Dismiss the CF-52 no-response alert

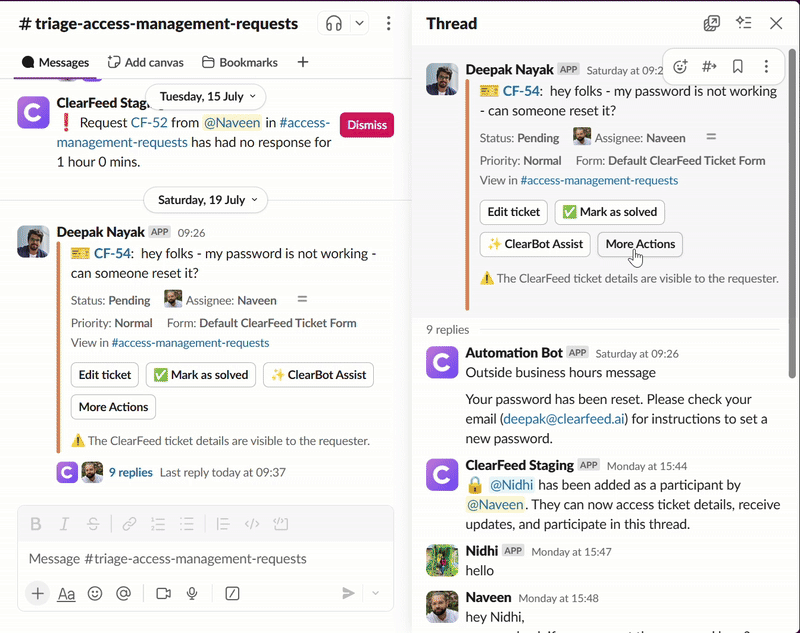click(x=367, y=125)
